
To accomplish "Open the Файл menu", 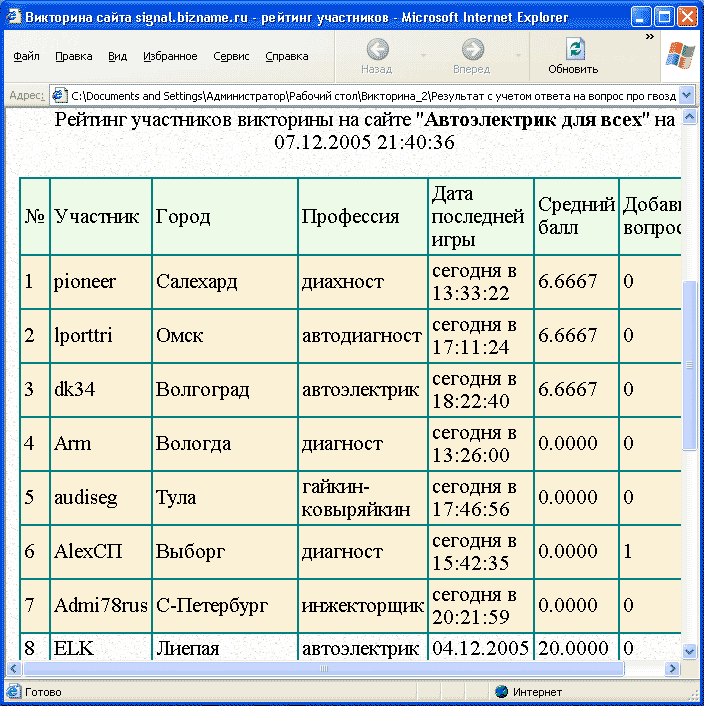I will [x=27, y=56].
